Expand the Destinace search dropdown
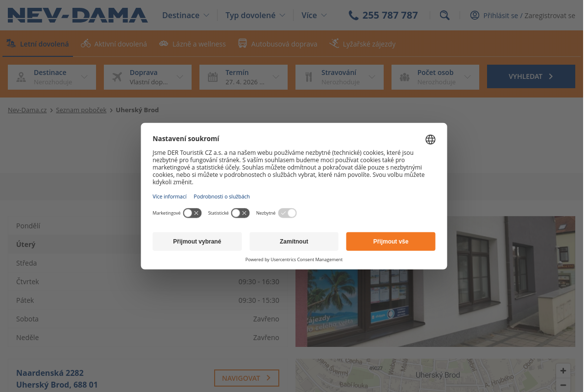 point(52,77)
